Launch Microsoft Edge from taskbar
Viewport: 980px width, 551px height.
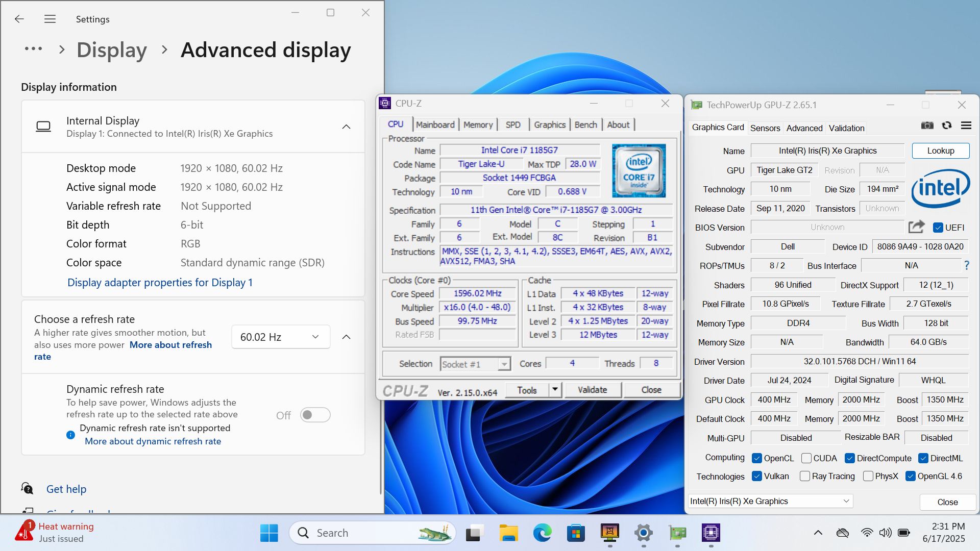click(542, 533)
